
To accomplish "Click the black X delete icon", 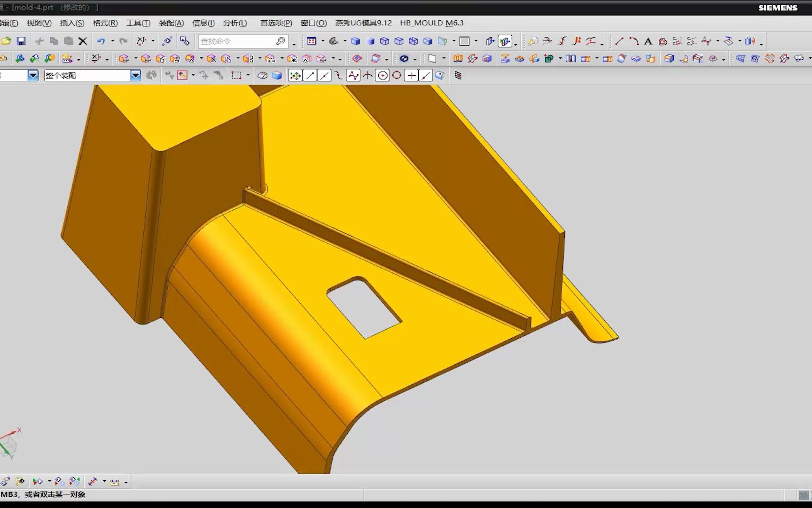I will pos(83,41).
